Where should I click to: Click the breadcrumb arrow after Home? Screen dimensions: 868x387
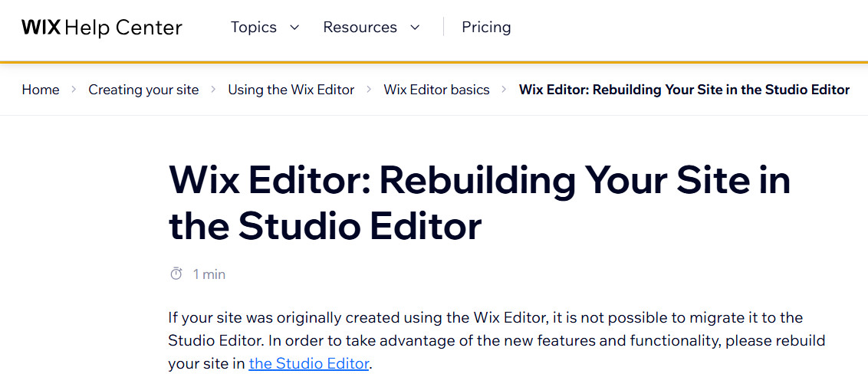coord(74,90)
